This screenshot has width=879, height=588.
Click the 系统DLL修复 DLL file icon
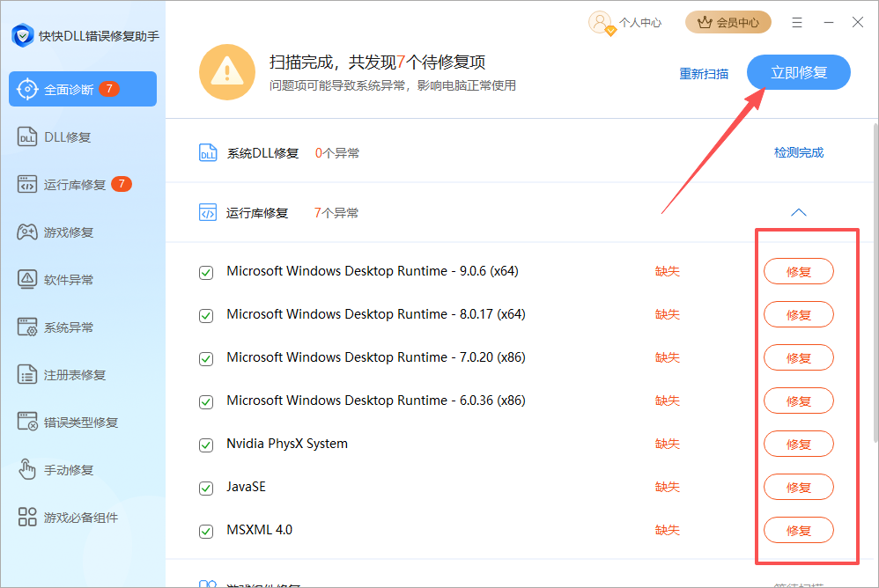coord(208,153)
